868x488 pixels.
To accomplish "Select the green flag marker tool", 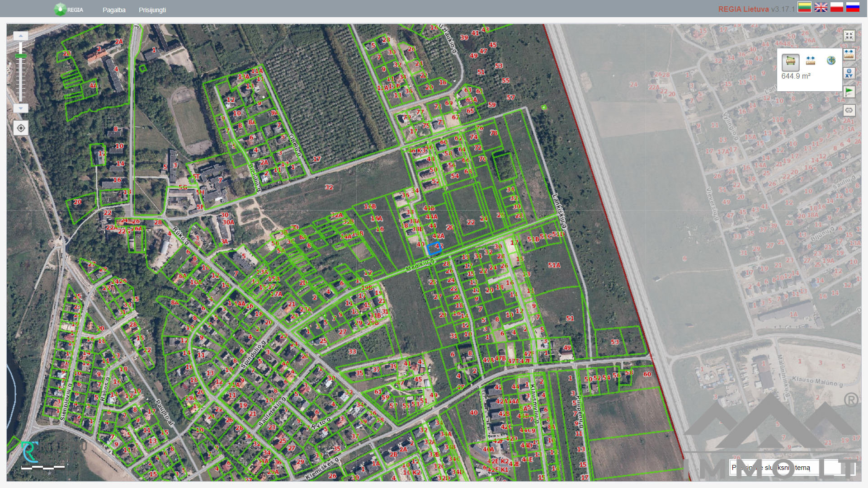I will 849,92.
